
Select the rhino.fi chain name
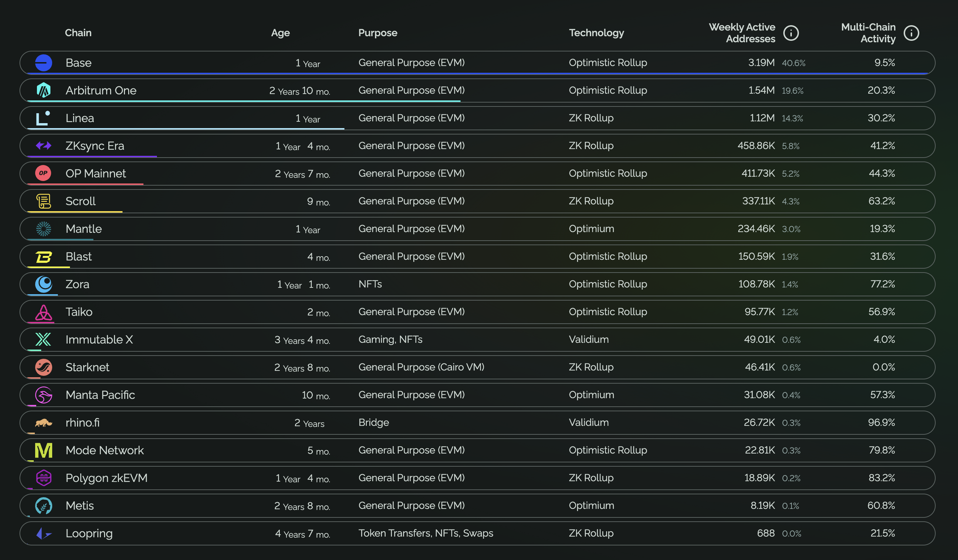click(82, 422)
